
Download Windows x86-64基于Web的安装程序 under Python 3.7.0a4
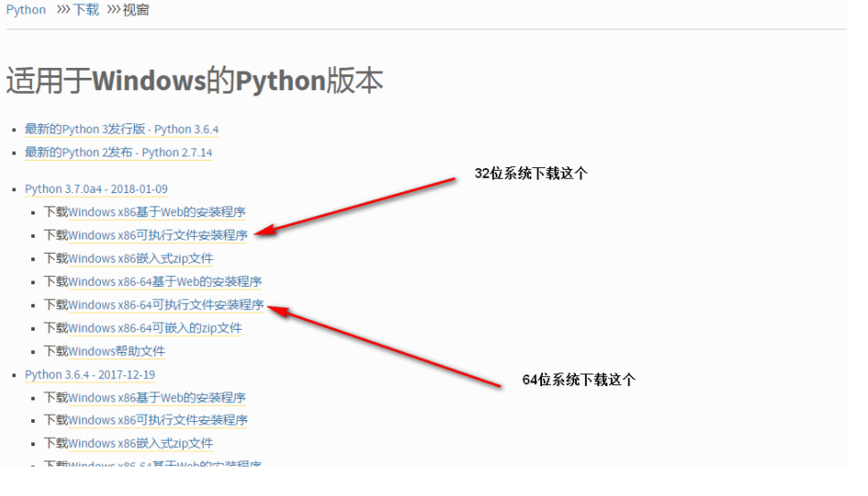point(165,282)
